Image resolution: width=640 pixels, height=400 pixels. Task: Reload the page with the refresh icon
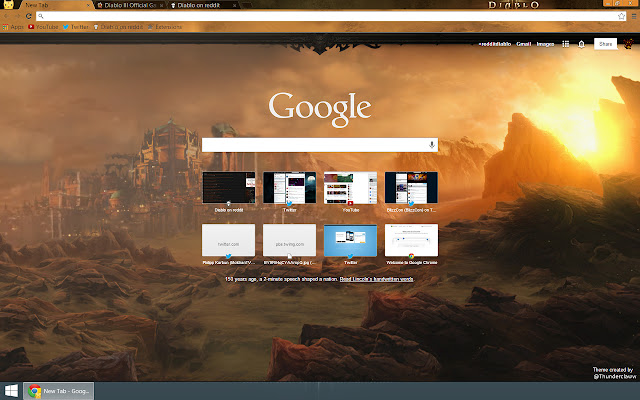point(29,16)
